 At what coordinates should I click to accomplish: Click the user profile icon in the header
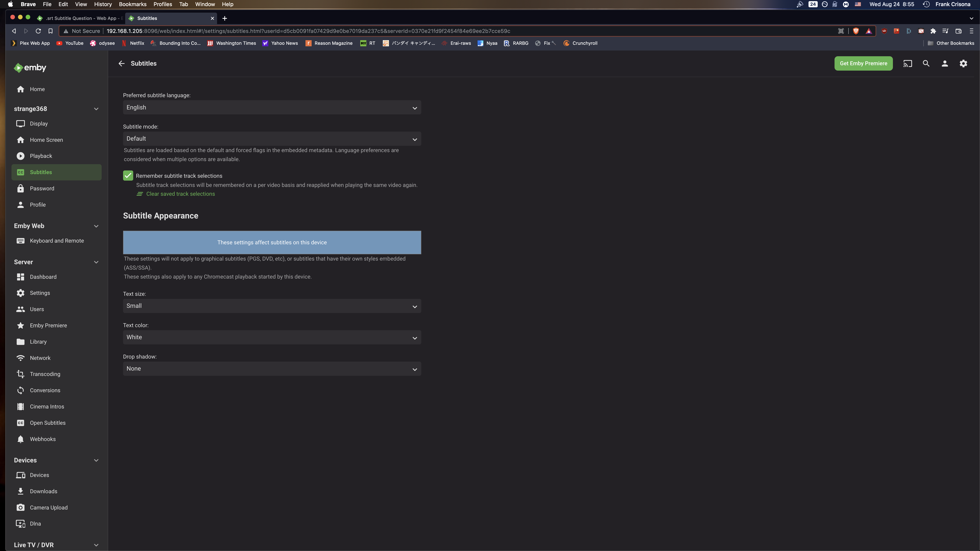click(945, 64)
